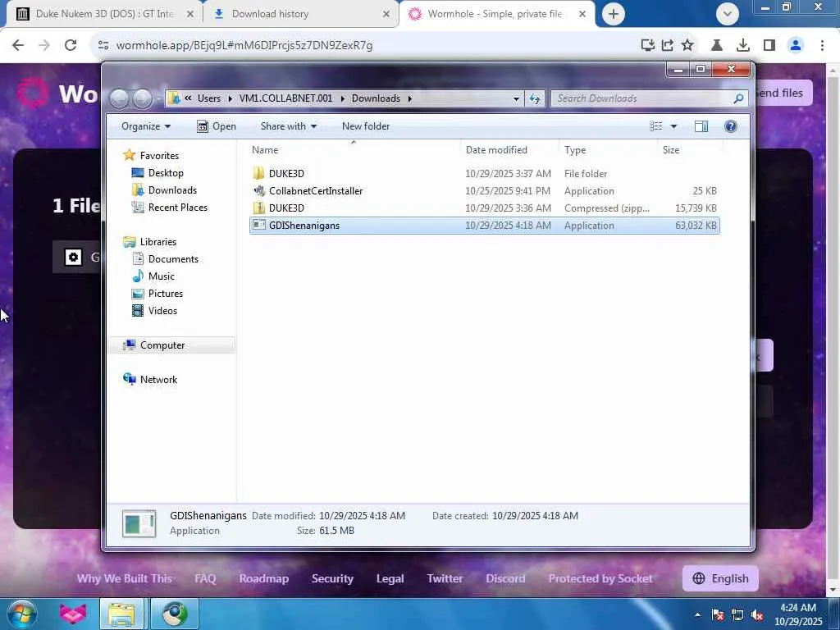840x630 pixels.
Task: Open Music library in navigation pane
Action: tap(162, 276)
